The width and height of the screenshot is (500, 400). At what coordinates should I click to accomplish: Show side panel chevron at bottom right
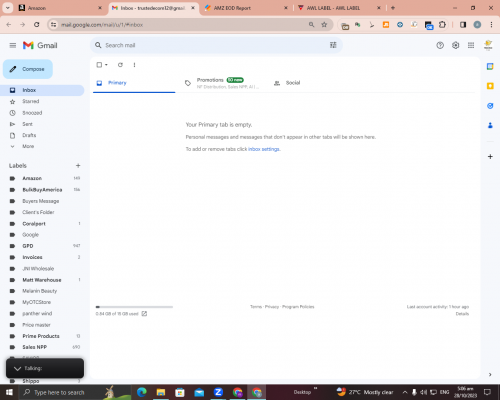pos(490,374)
